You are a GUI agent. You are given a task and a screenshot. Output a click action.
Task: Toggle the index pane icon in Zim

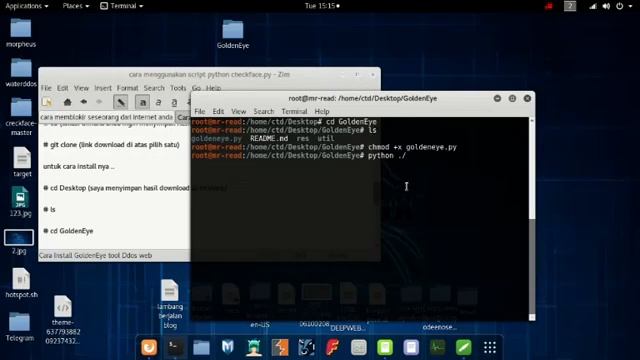click(47, 102)
